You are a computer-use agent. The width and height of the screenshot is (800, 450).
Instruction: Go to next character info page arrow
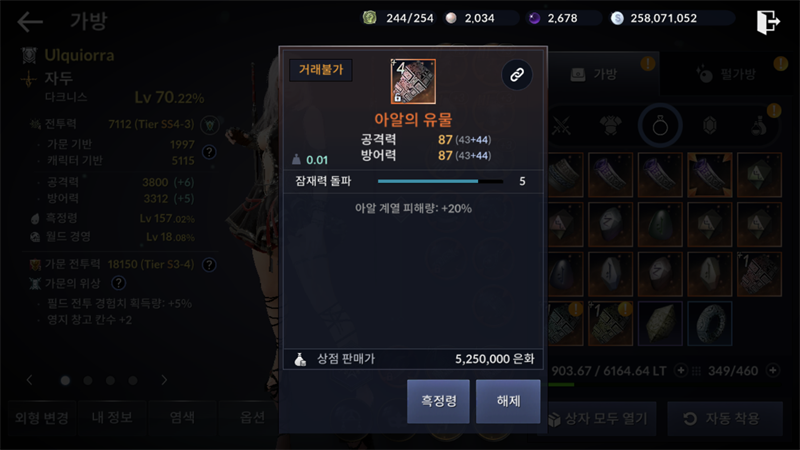coord(164,380)
